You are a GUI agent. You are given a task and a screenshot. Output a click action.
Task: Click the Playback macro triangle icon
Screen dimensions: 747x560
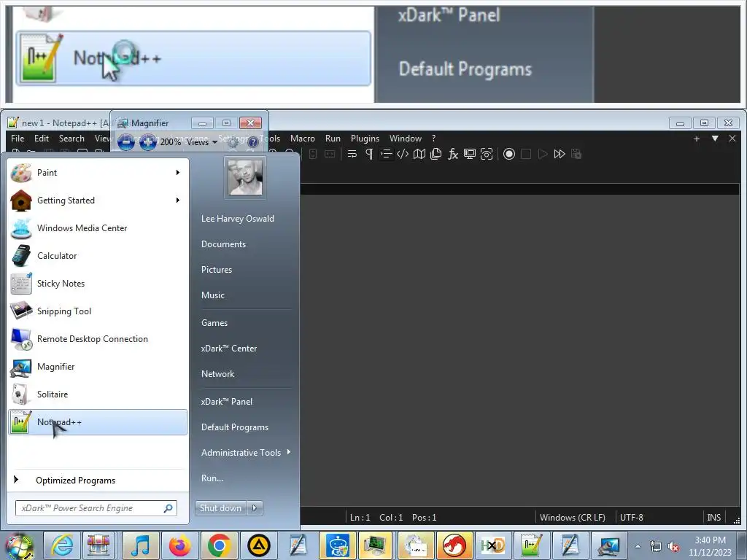click(543, 154)
